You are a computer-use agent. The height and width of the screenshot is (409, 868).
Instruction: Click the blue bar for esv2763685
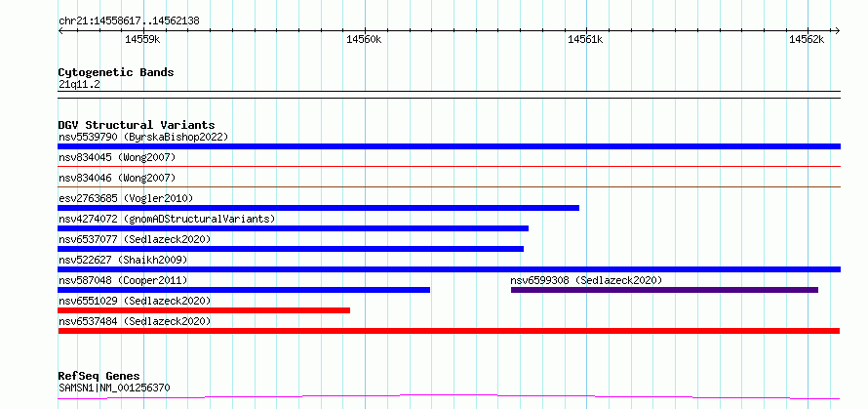pyautogui.click(x=318, y=208)
